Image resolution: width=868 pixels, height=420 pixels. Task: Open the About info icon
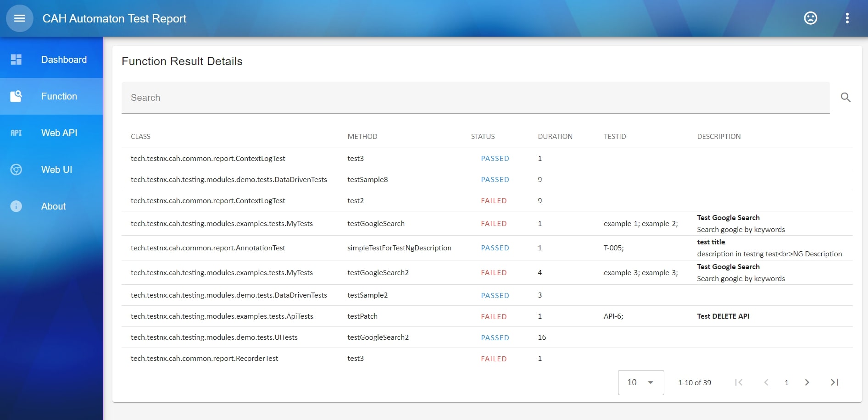(x=16, y=206)
